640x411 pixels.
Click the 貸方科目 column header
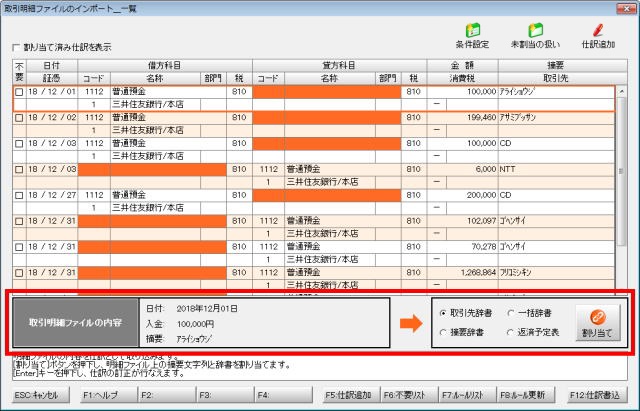tap(340, 65)
